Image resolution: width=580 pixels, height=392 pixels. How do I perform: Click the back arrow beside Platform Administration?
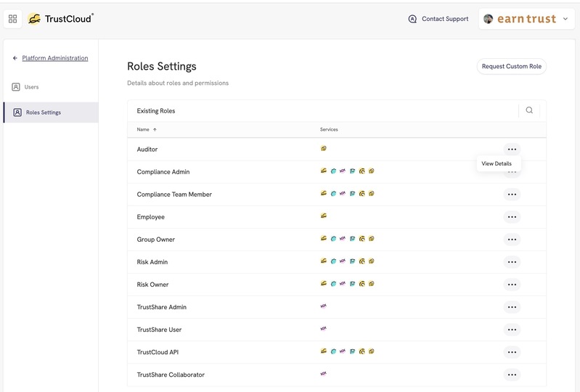point(15,58)
